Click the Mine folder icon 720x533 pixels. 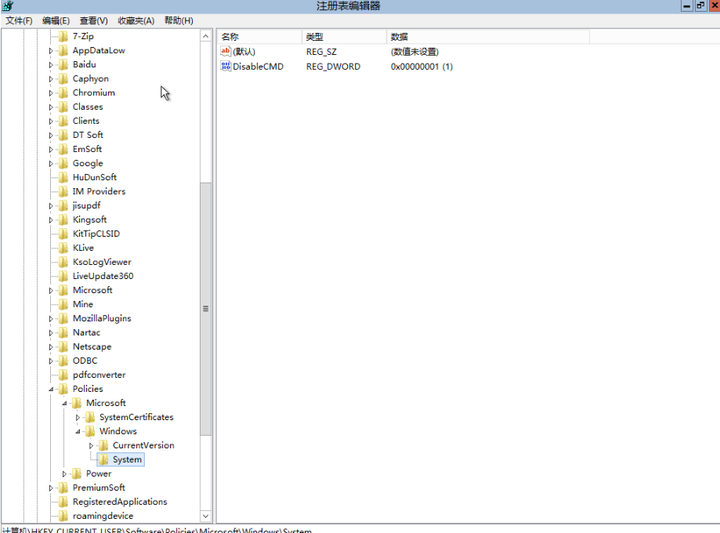click(63, 304)
